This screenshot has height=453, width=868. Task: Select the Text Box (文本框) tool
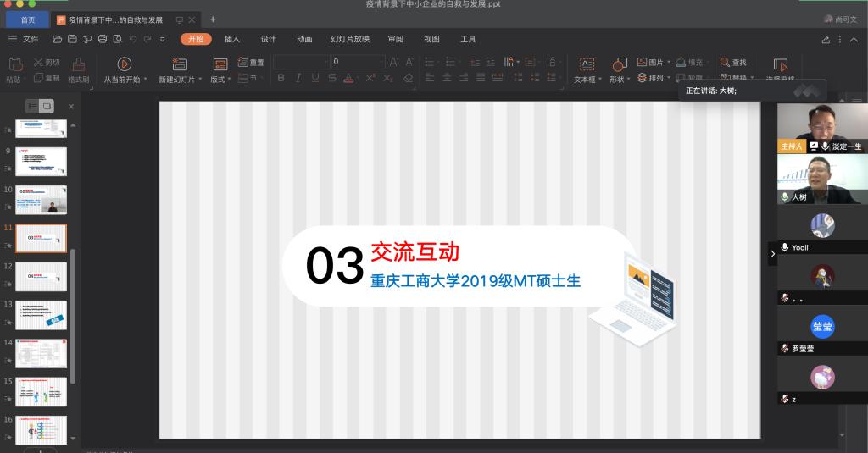(586, 64)
